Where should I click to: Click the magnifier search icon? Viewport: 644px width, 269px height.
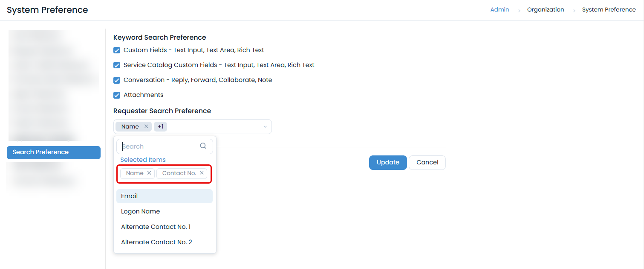[x=203, y=146]
